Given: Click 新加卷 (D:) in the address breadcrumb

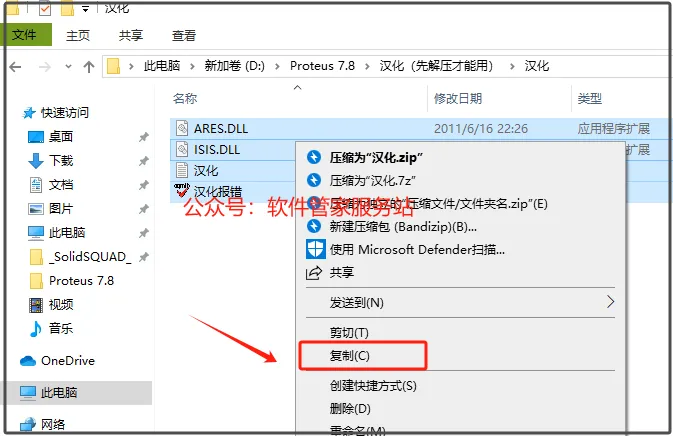Looking at the screenshot, I should tap(234, 66).
